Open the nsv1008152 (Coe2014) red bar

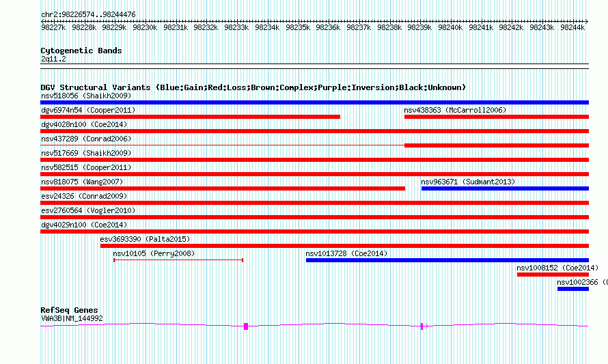click(553, 275)
